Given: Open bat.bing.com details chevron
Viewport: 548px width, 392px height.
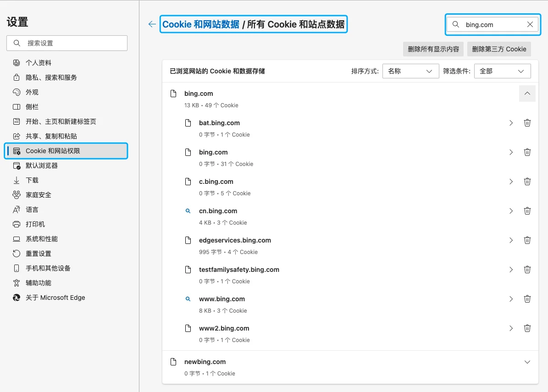Looking at the screenshot, I should coord(511,123).
